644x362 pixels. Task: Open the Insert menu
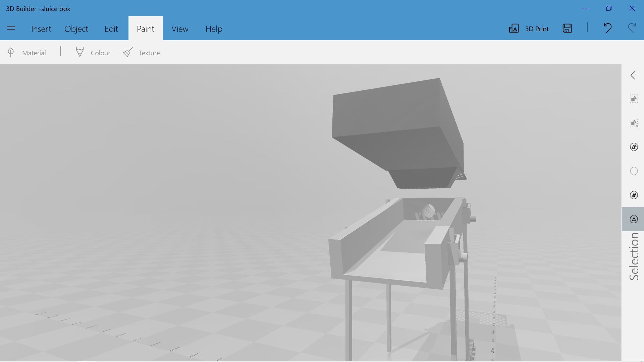(x=41, y=29)
